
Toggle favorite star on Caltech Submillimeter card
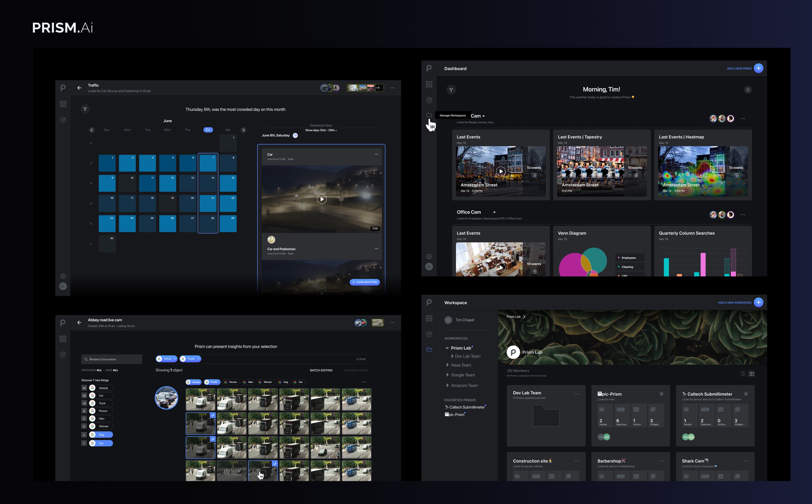coord(746,394)
